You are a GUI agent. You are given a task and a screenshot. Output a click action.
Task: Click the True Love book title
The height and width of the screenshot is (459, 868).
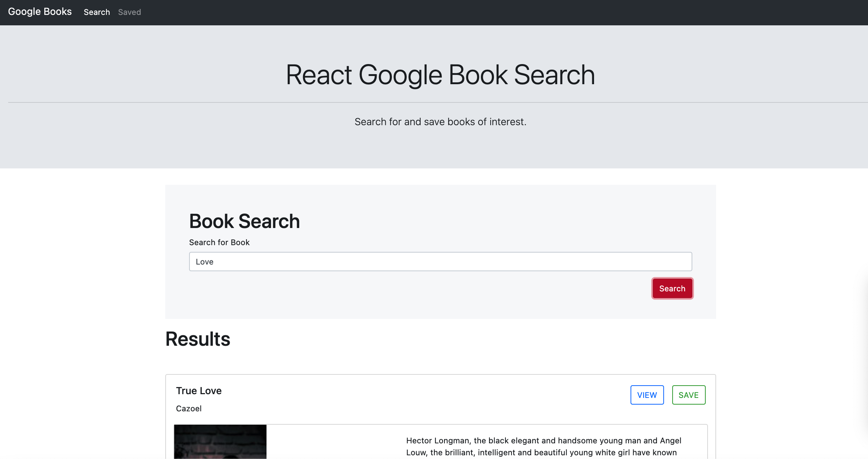pos(199,391)
